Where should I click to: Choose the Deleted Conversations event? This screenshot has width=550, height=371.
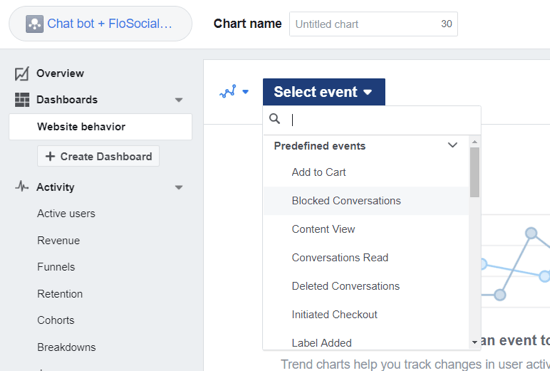pos(366,286)
